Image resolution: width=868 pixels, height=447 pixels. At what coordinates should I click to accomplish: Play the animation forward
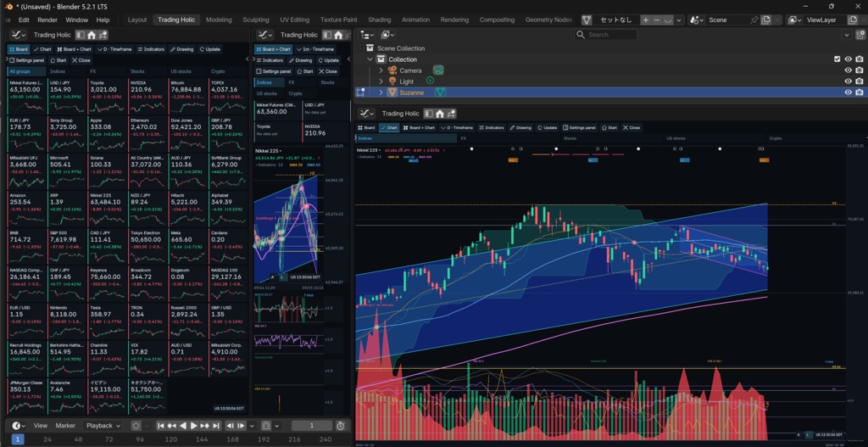(x=194, y=426)
